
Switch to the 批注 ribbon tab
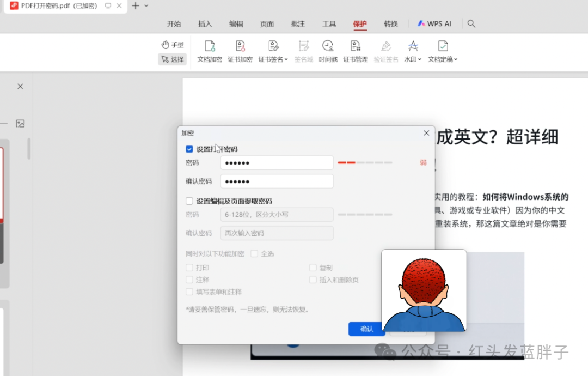point(298,24)
